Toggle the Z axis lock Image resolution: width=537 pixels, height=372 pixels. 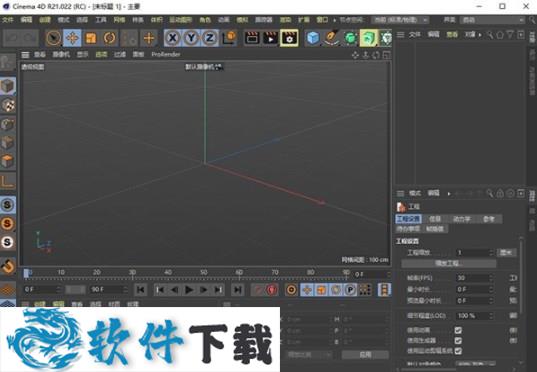click(x=210, y=38)
